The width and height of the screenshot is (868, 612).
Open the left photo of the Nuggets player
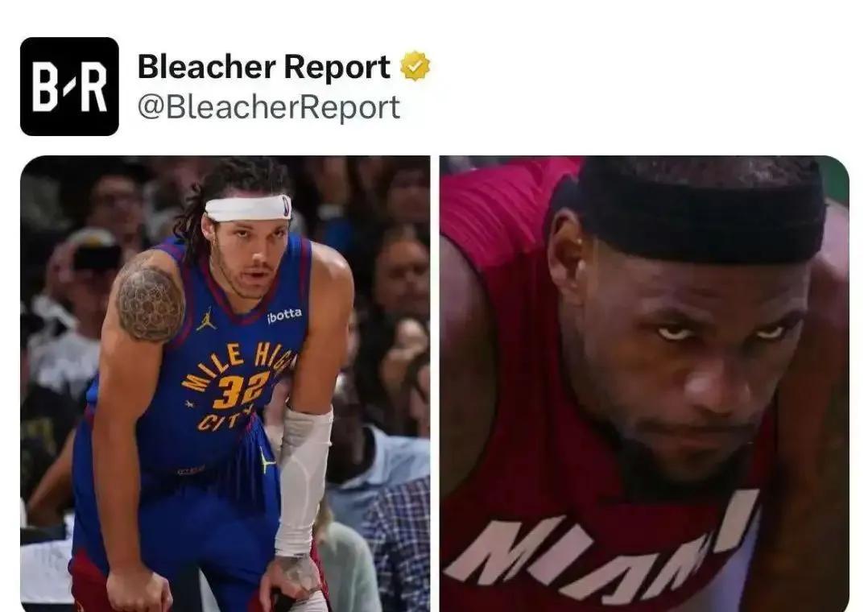(x=225, y=383)
